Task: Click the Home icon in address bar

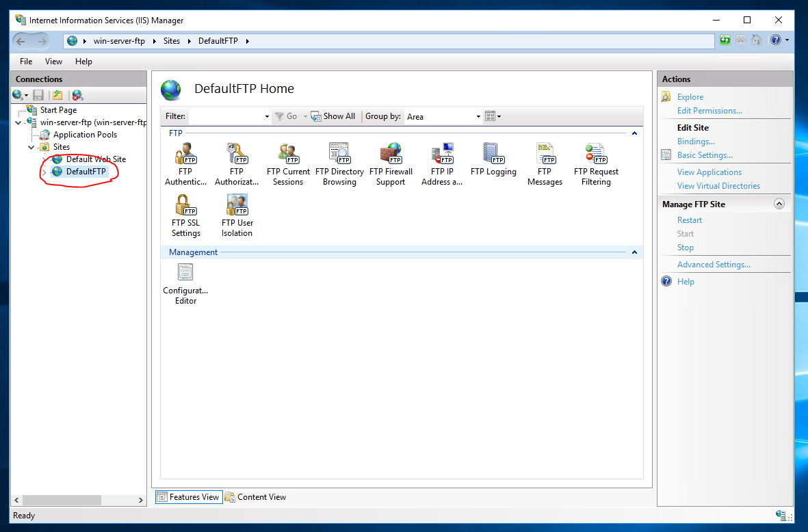Action: pyautogui.click(x=756, y=40)
